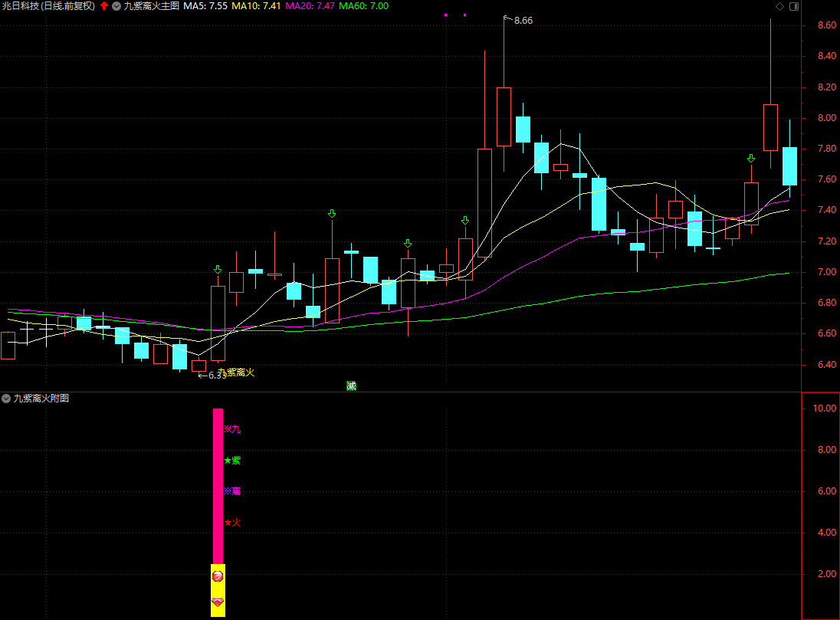Viewport: 840px width, 620px height.
Task: Click the 2.00 sub-chart axis label
Action: tap(827, 574)
